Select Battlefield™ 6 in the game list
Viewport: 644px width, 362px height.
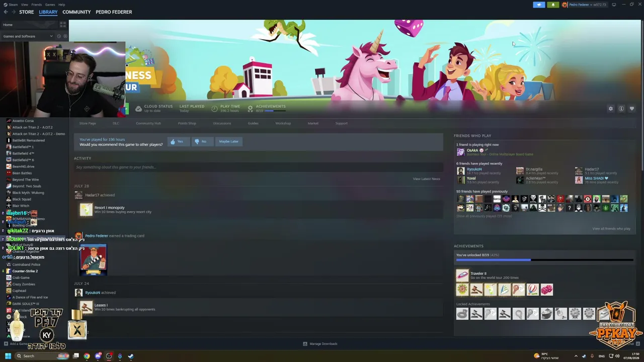[23, 160]
